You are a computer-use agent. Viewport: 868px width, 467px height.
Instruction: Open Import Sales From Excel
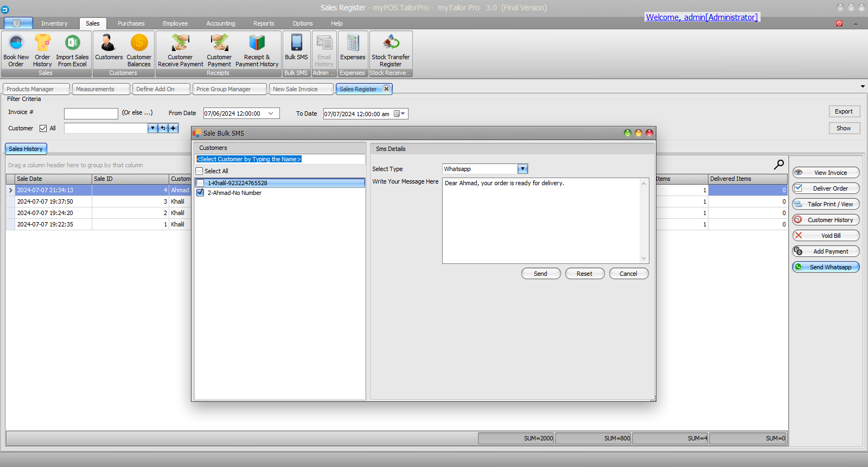[72, 43]
